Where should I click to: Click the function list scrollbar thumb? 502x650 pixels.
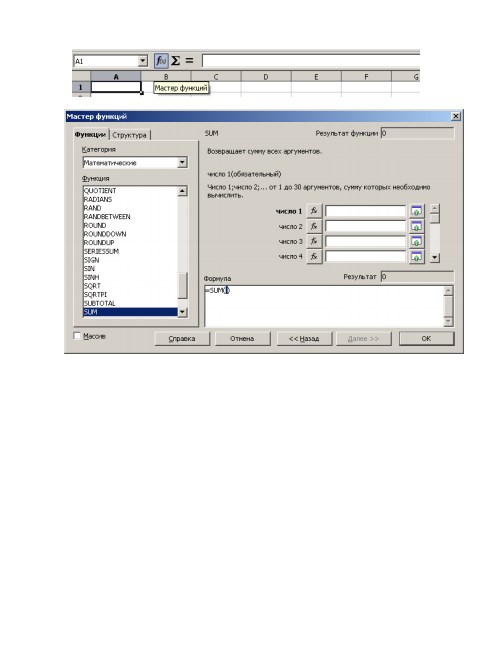182,285
